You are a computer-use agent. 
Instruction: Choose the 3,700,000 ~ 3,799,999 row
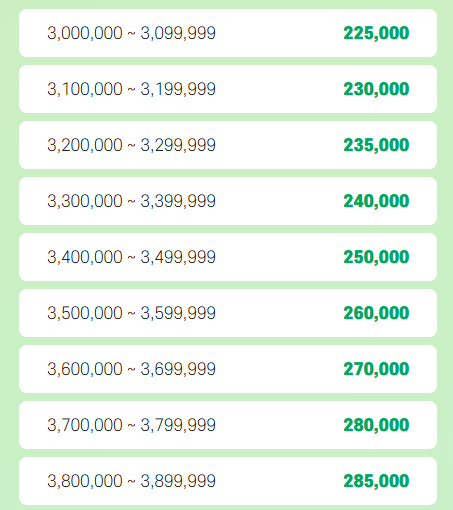[228, 425]
